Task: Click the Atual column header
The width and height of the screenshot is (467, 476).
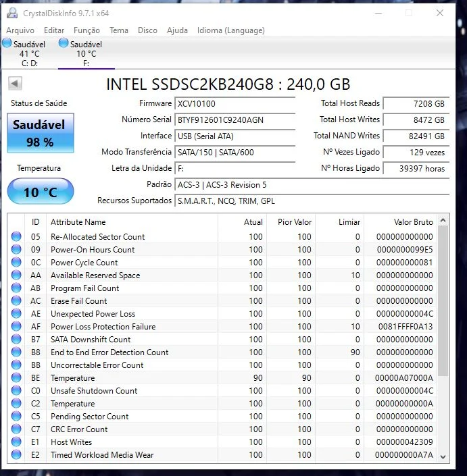Action: point(242,222)
